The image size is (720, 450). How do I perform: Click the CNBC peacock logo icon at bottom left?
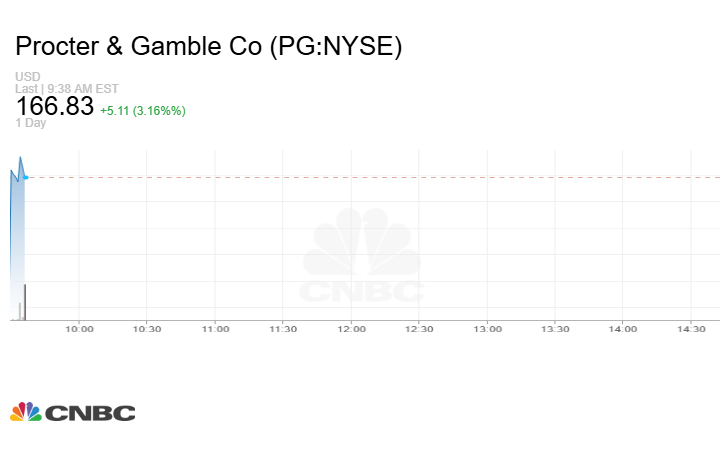[x=26, y=412]
